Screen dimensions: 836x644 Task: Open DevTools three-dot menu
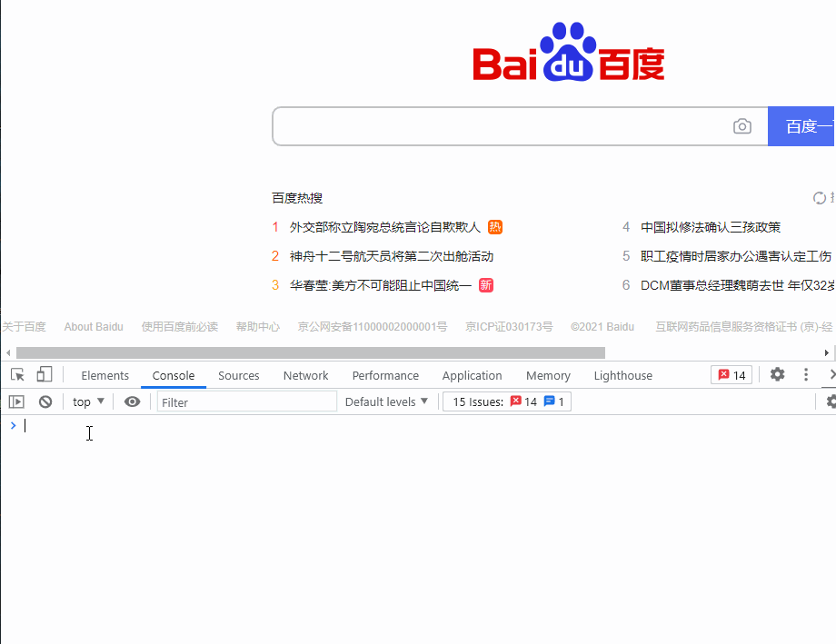806,375
